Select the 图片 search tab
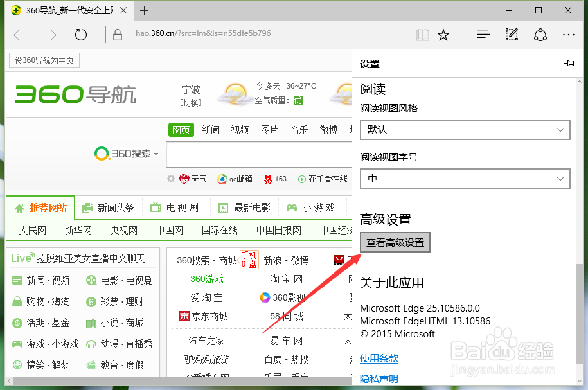 tap(269, 130)
